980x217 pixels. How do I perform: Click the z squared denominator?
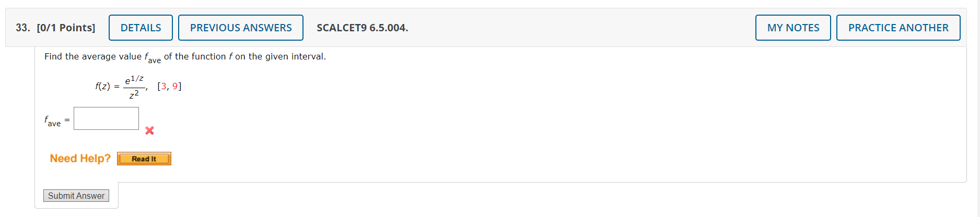134,94
